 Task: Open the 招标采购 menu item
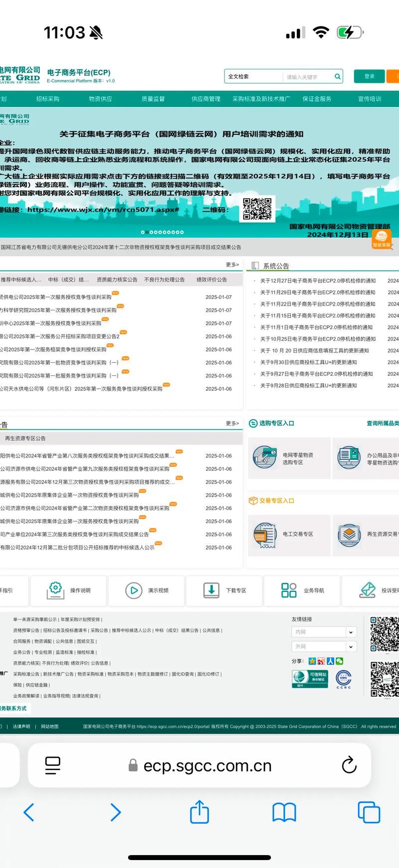click(48, 99)
